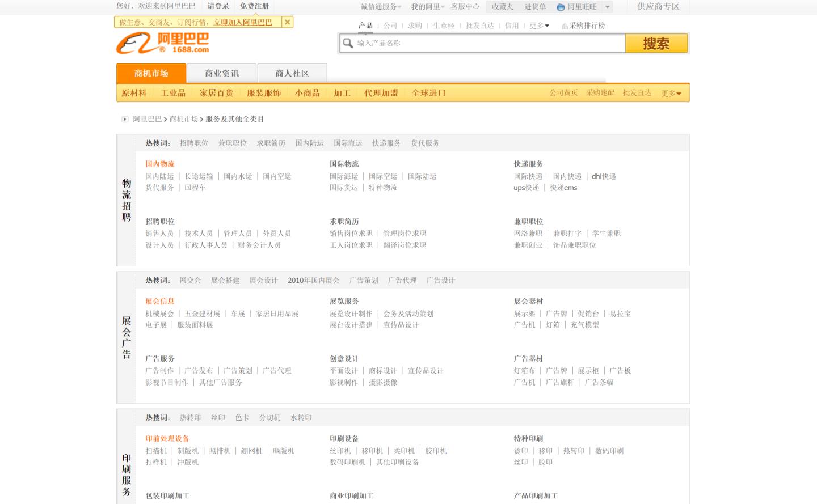817x504 pixels.
Task: Click the arrow icon before the 阿里巴巴 breadcrumb
Action: [124, 119]
